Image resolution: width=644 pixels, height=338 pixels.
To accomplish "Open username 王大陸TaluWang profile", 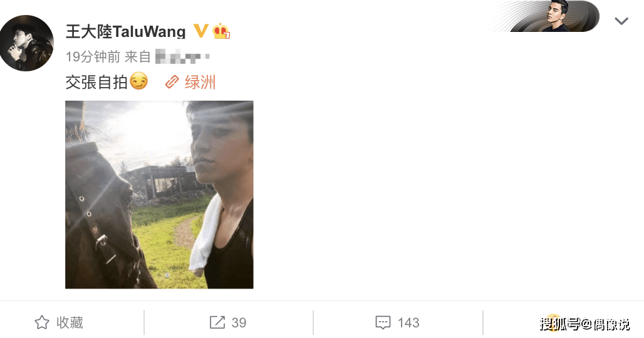I will [x=126, y=31].
